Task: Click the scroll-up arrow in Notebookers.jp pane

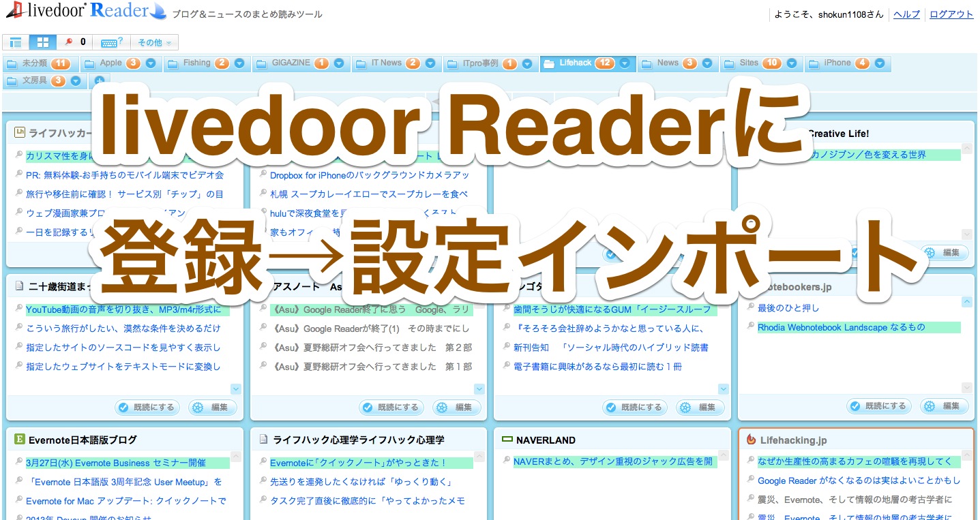Action: click(x=966, y=303)
